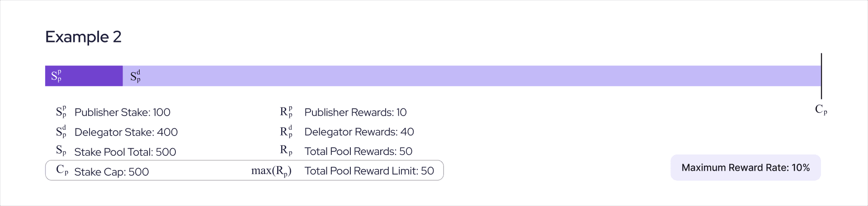
Task: Select the "Stake Cap: 500" text
Action: pos(111,172)
